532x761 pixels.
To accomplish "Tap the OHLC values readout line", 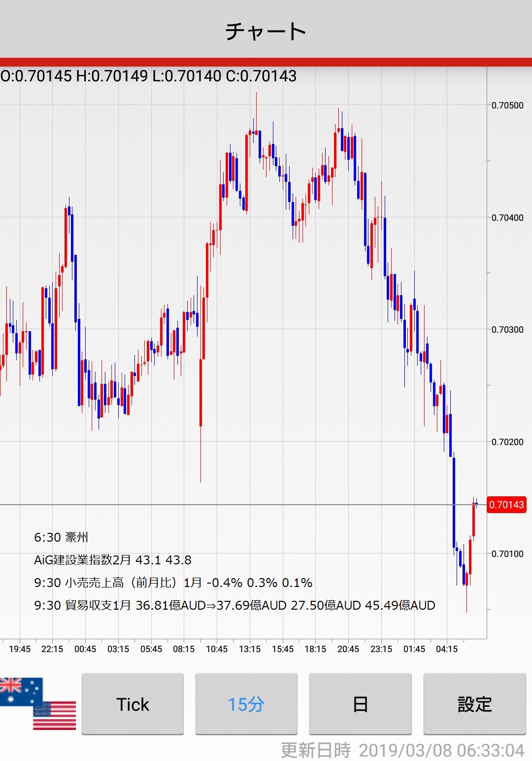I will coord(149,76).
